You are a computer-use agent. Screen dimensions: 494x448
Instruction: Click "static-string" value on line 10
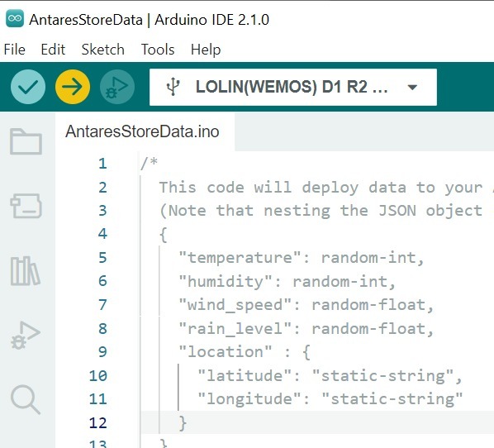click(383, 376)
